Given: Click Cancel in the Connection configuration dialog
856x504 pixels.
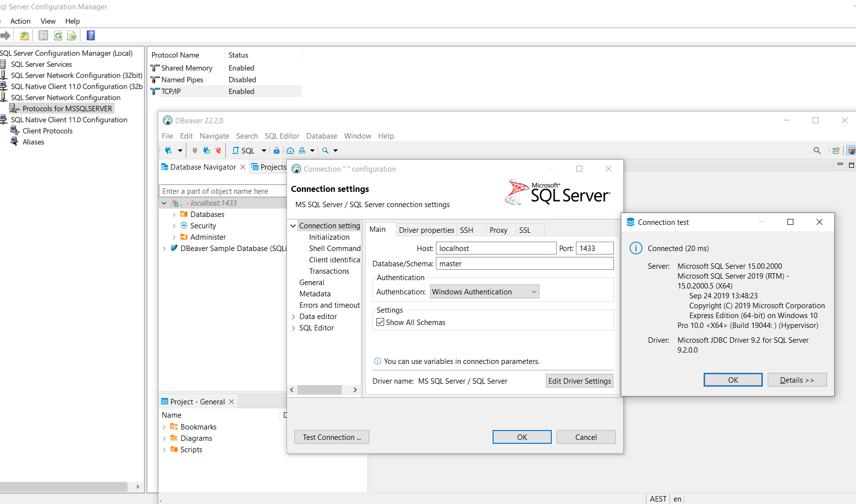Looking at the screenshot, I should tap(586, 437).
